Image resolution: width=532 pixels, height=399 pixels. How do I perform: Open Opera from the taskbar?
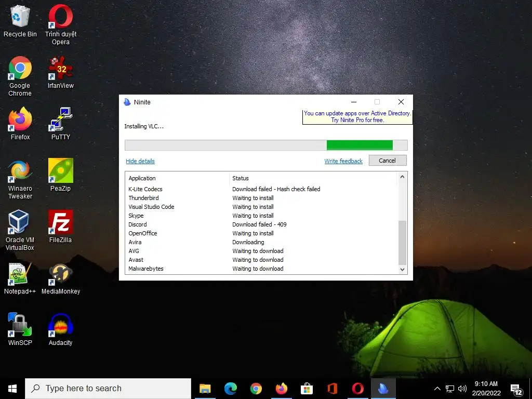tap(357, 389)
